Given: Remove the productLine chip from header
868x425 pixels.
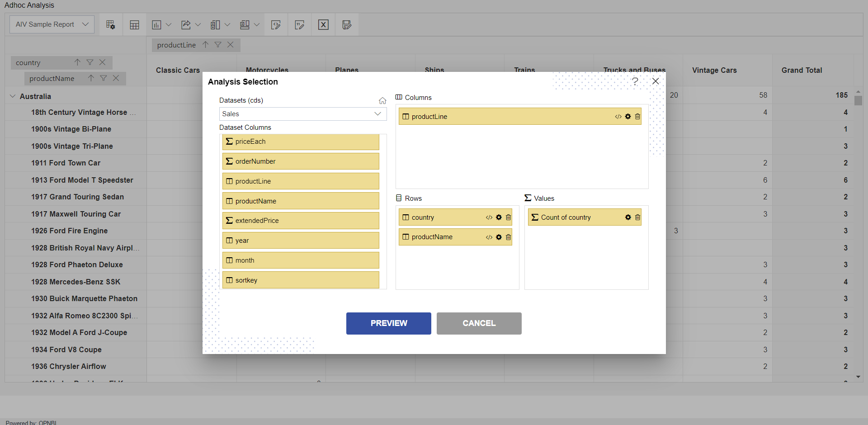Looking at the screenshot, I should coord(231,45).
